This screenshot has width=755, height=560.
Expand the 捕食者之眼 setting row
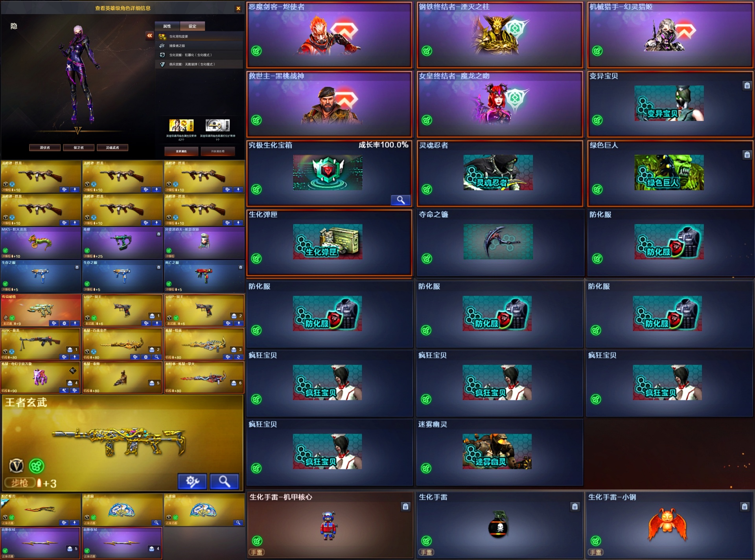point(199,46)
